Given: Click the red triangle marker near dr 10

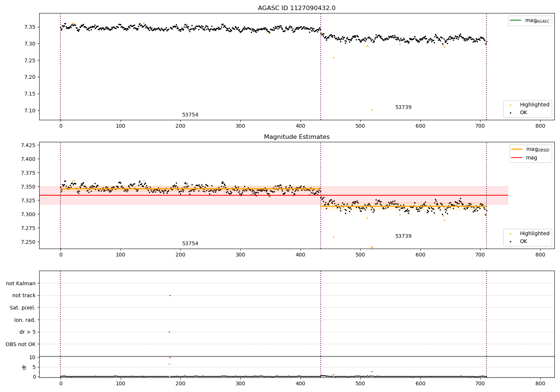Looking at the screenshot, I should pos(170,358).
